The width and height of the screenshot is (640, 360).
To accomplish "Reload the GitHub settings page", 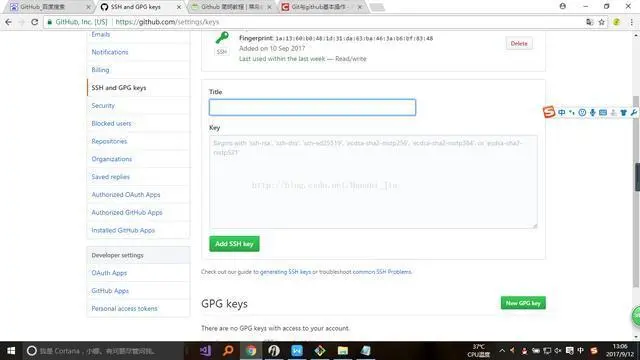I will (x=35, y=22).
